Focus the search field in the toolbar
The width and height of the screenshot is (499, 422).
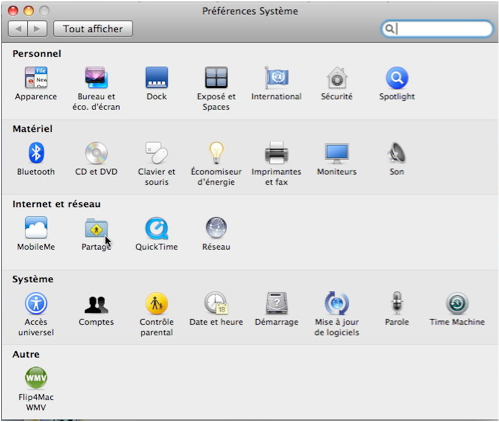437,29
